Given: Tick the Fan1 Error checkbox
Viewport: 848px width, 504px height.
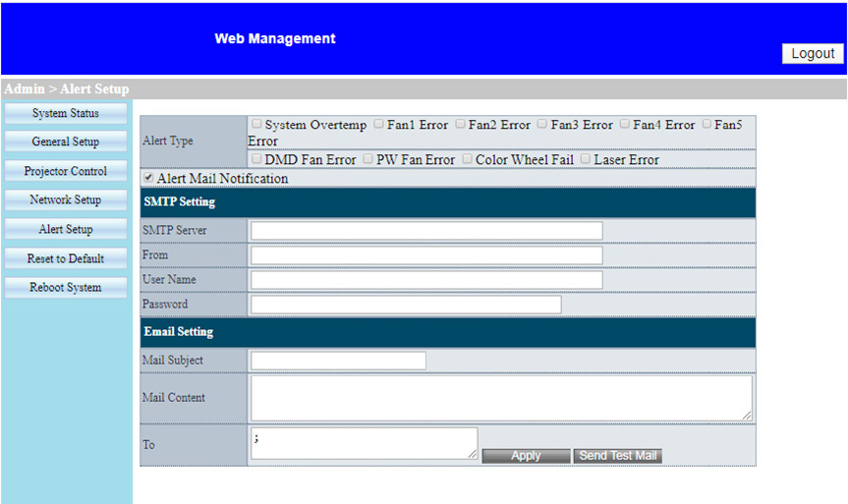Looking at the screenshot, I should pyautogui.click(x=378, y=125).
